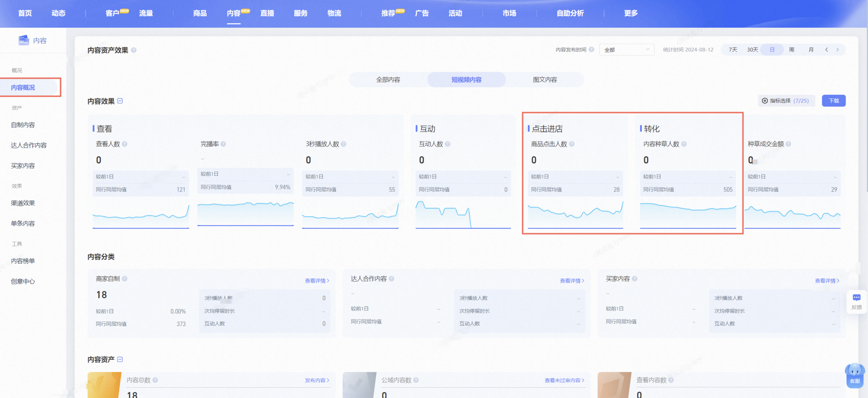Click the 完播率 trend sparkline chart

[x=246, y=214]
